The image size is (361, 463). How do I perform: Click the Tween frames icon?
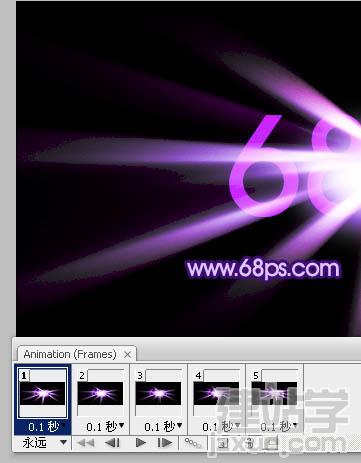click(193, 443)
